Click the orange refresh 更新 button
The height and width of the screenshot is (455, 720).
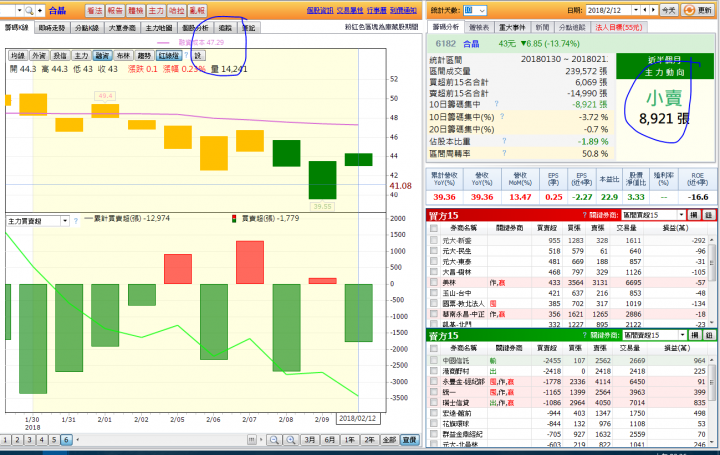[697, 10]
